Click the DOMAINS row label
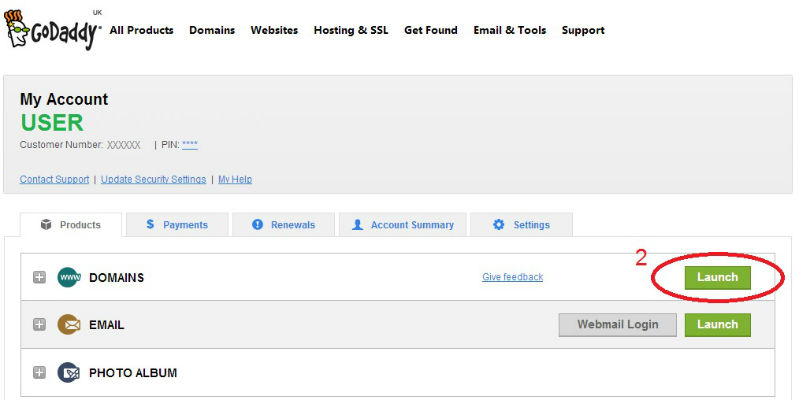This screenshot has width=800, height=400. pyautogui.click(x=117, y=278)
